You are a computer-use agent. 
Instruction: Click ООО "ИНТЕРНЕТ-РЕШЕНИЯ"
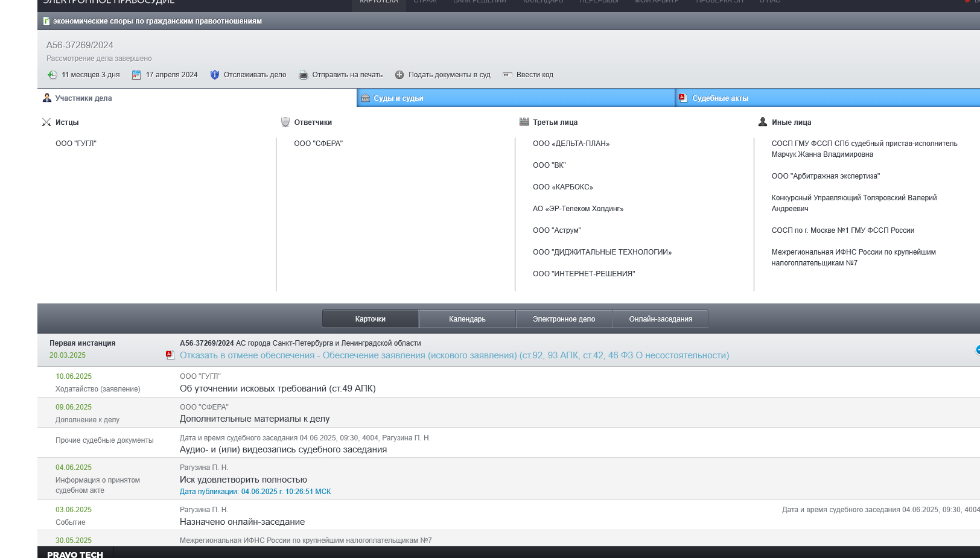point(584,274)
